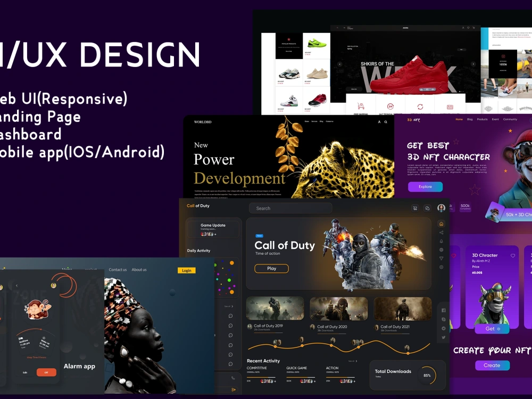Click back arrow in the Alarm app phone screen

tap(16, 286)
